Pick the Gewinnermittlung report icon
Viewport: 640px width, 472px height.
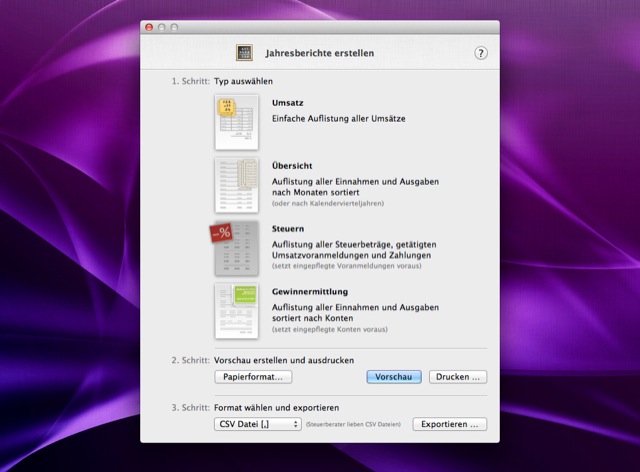click(236, 311)
